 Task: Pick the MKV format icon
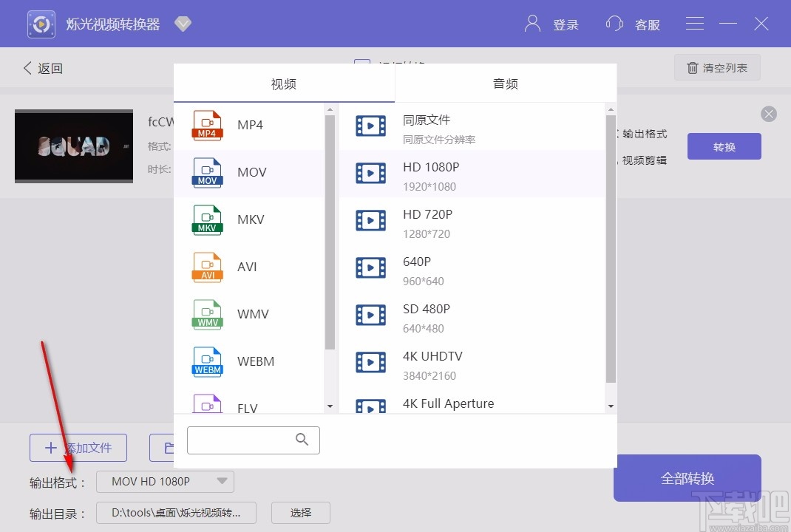206,219
